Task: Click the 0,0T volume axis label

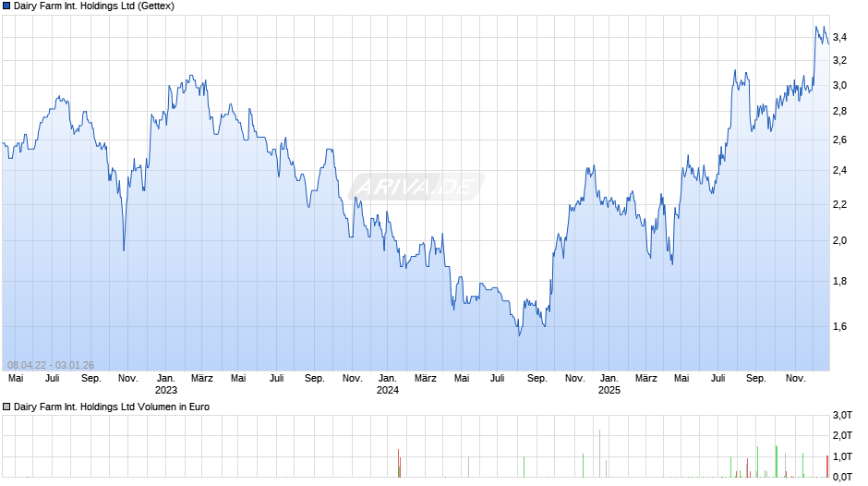Action: [842, 477]
